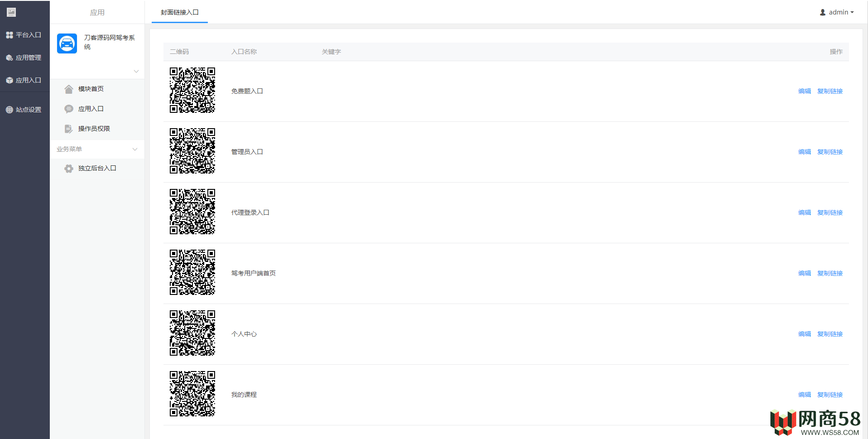Click the admin user avatar icon
Viewport: 868px width, 439px height.
[x=823, y=12]
